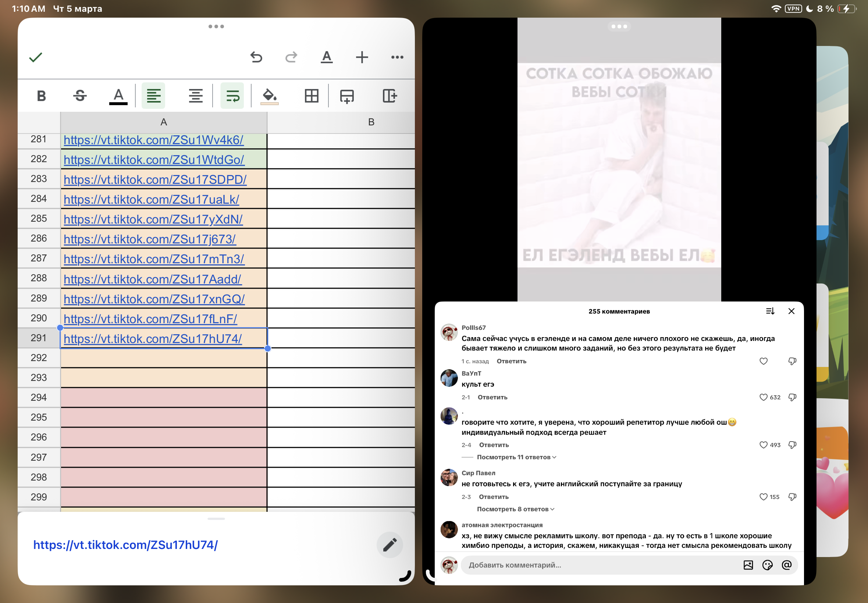Tap the battery indicator in status bar

[x=847, y=9]
